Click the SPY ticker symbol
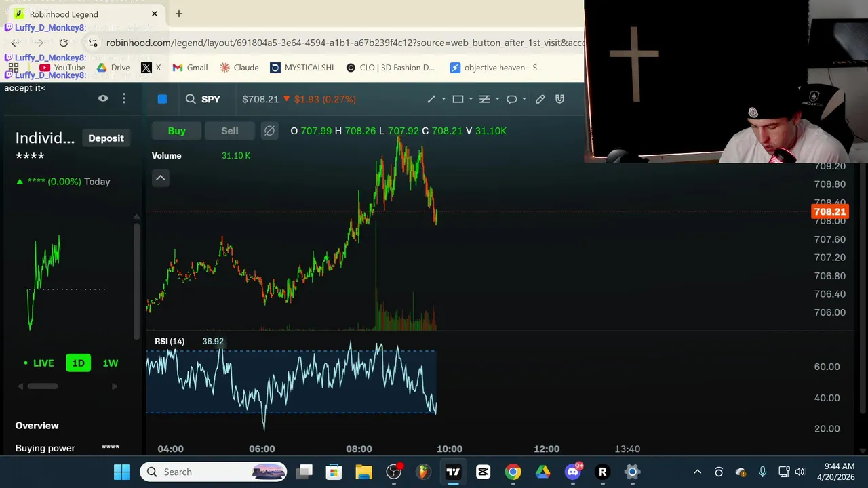 point(211,99)
